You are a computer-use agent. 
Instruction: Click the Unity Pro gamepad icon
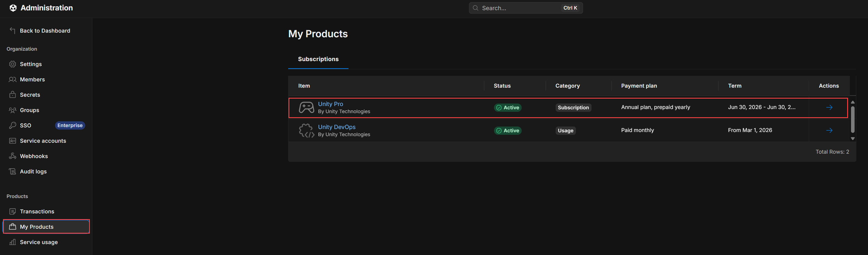click(306, 108)
